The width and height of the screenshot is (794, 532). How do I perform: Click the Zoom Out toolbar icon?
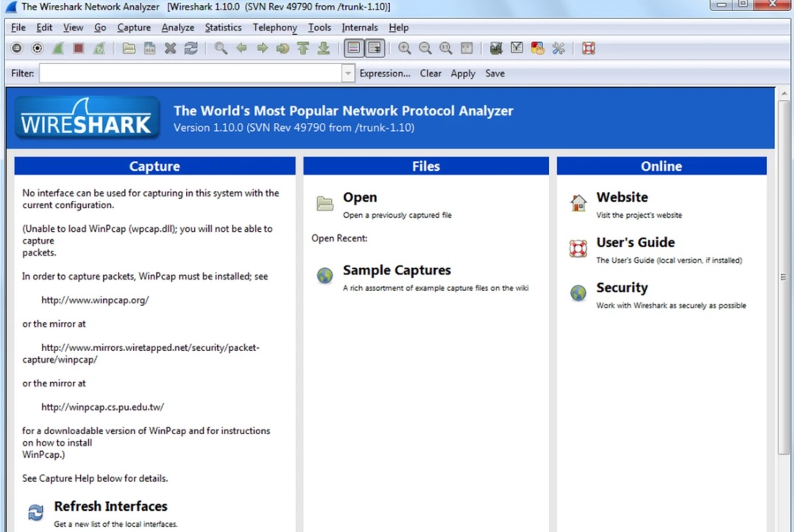tap(425, 49)
